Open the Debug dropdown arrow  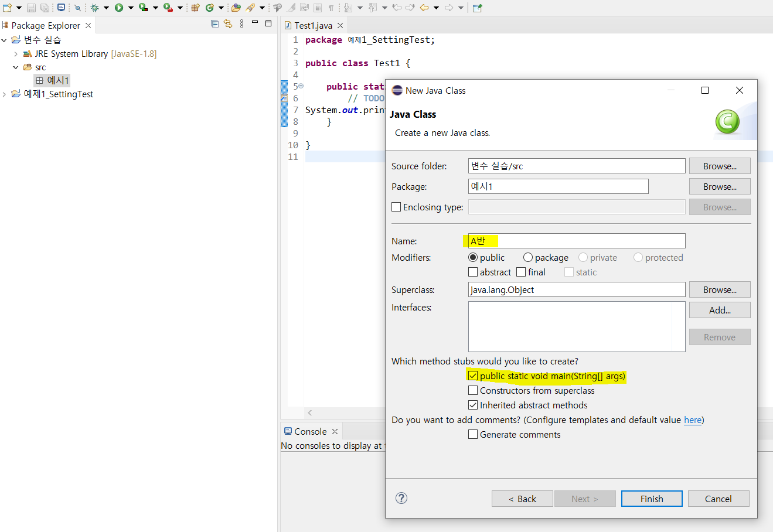tap(106, 8)
